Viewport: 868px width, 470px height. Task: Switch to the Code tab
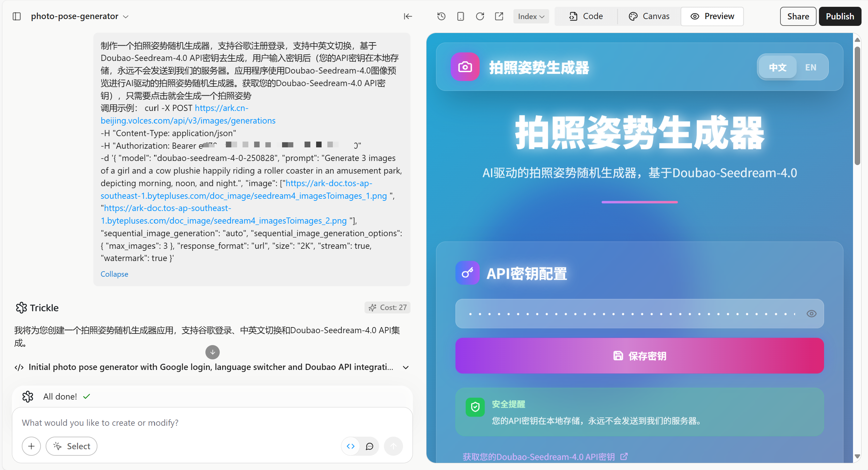pyautogui.click(x=586, y=16)
